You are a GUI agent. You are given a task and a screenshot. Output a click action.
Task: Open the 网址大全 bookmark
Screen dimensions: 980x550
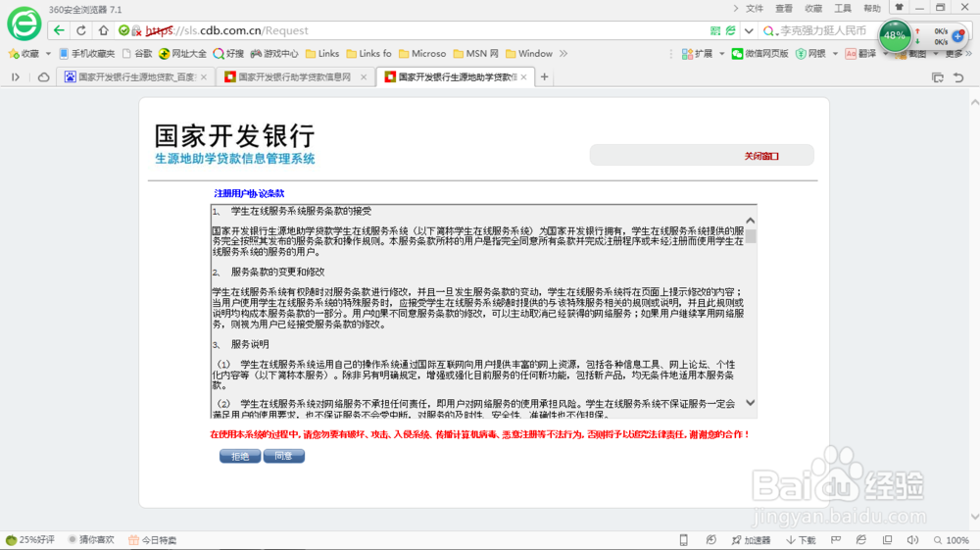(182, 54)
